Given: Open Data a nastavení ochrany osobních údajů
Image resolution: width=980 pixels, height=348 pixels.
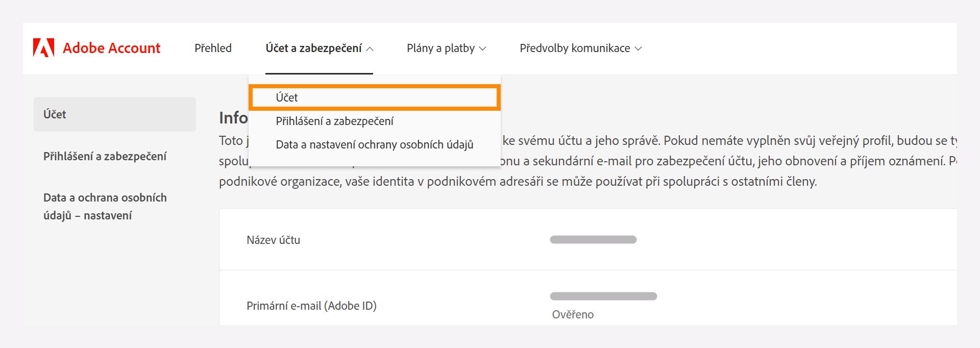Looking at the screenshot, I should pyautogui.click(x=374, y=144).
